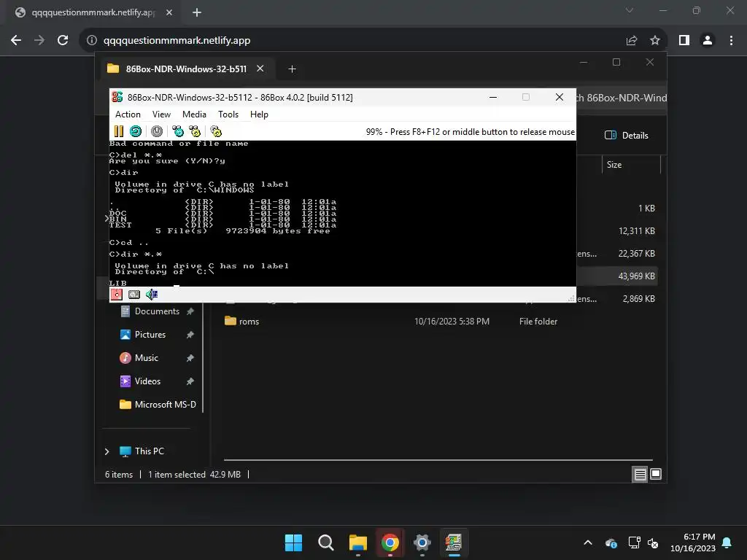Click the 12,311 KB size cell
The height and width of the screenshot is (560, 747).
click(x=636, y=231)
